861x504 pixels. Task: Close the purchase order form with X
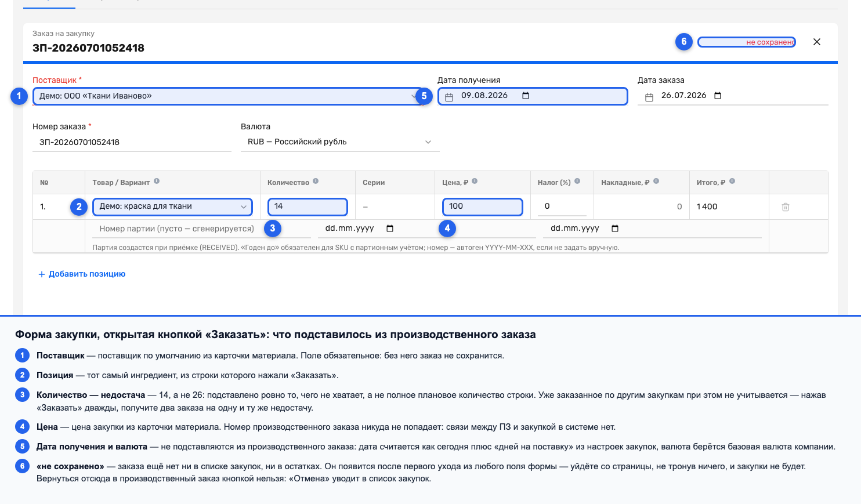(x=817, y=42)
